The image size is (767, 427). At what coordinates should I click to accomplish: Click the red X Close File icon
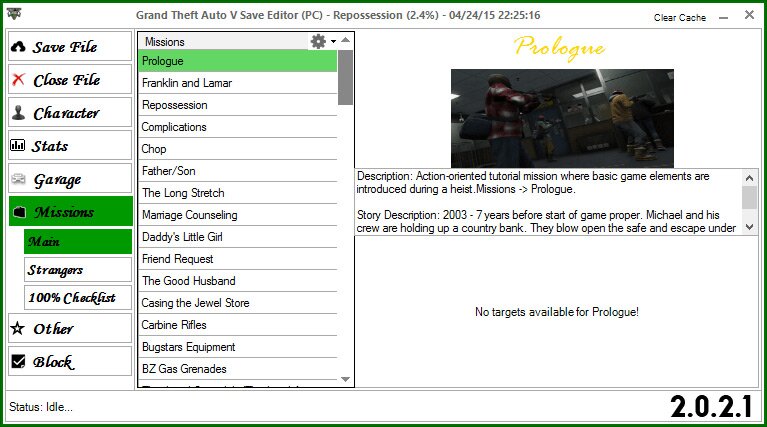(x=18, y=80)
